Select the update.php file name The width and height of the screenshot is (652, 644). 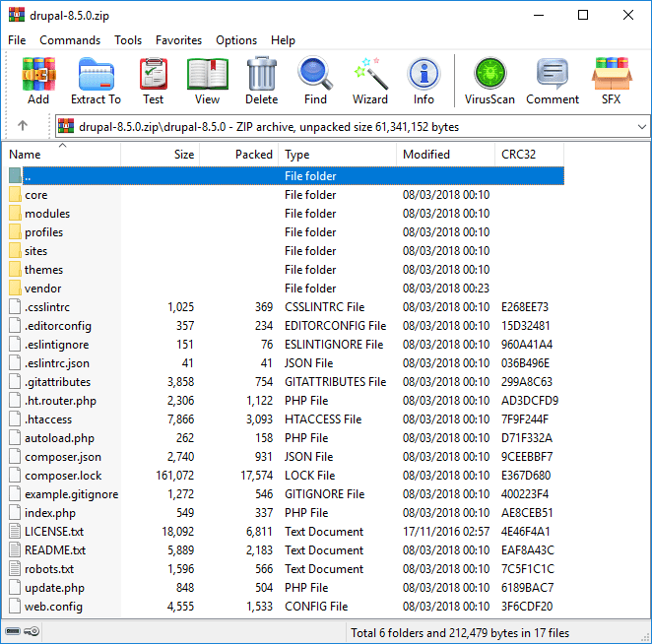[54, 588]
